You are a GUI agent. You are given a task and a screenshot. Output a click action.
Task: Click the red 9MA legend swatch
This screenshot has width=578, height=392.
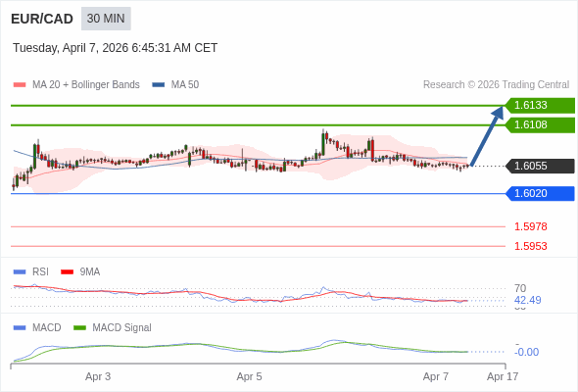(x=67, y=272)
